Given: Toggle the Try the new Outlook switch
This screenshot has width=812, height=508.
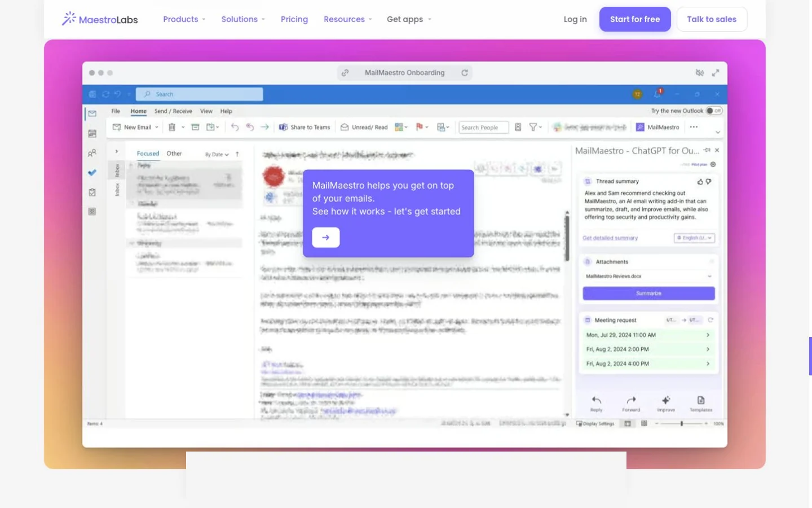Looking at the screenshot, I should tap(714, 111).
